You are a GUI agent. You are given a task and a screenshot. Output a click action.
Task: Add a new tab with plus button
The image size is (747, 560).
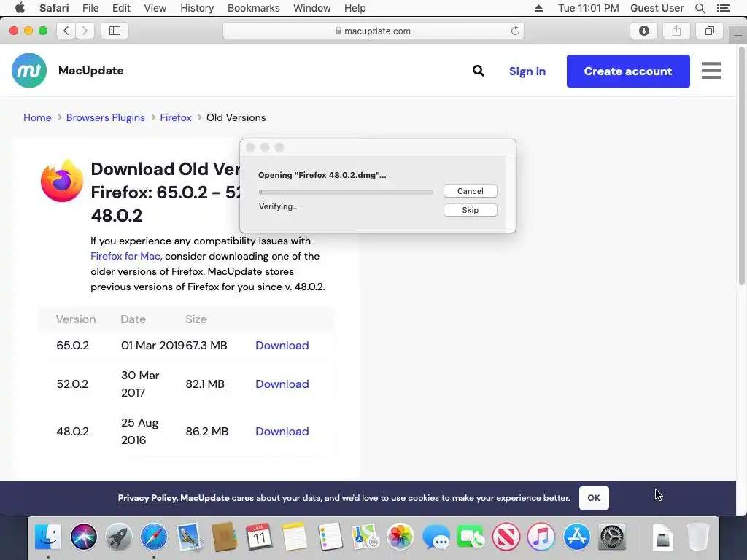738,35
